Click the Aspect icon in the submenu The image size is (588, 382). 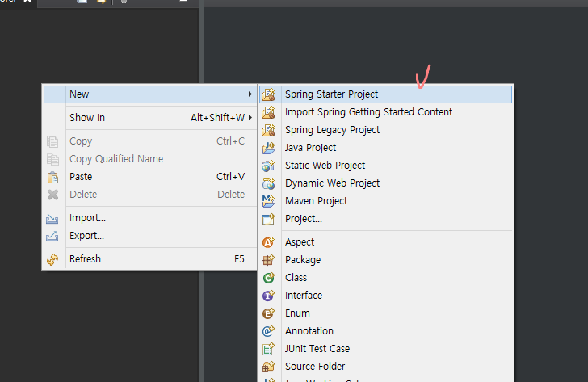point(268,242)
